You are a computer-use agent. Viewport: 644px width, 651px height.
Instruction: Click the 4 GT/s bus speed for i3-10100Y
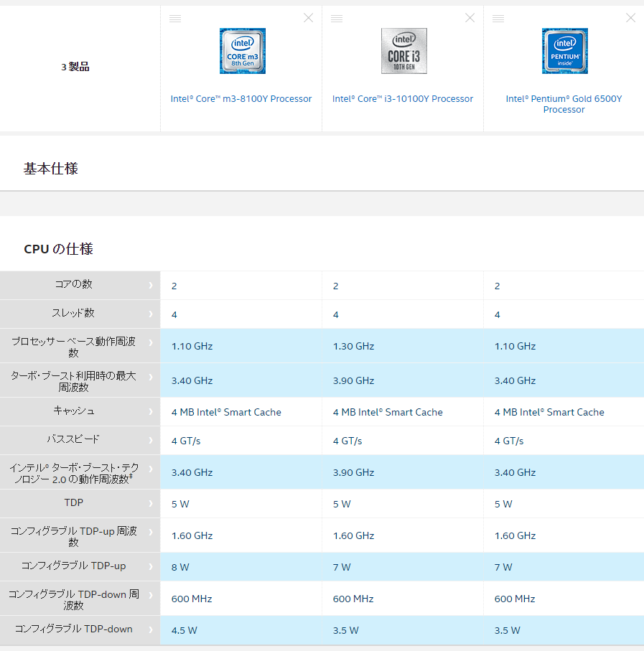tap(347, 441)
